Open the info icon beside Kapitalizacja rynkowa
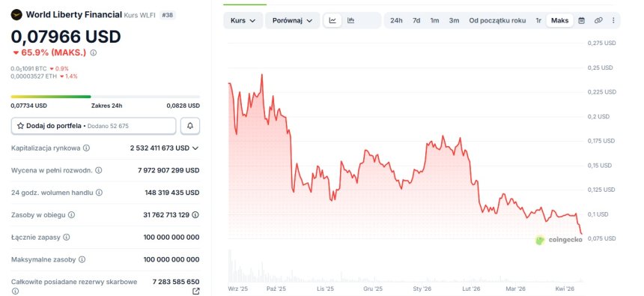The width and height of the screenshot is (644, 296). tap(86, 148)
